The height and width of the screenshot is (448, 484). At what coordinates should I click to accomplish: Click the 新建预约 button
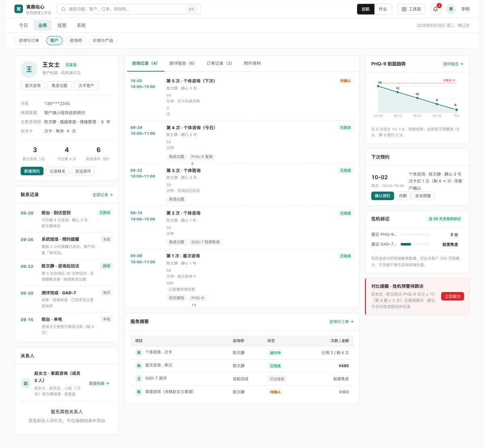[32, 171]
